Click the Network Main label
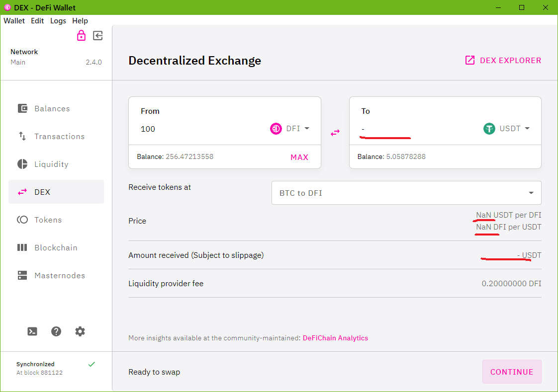558x392 pixels. click(24, 57)
